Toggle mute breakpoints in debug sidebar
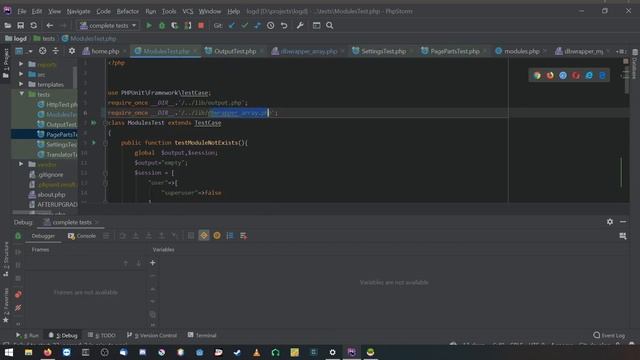Screen dimensions: 640x360 click(18, 308)
